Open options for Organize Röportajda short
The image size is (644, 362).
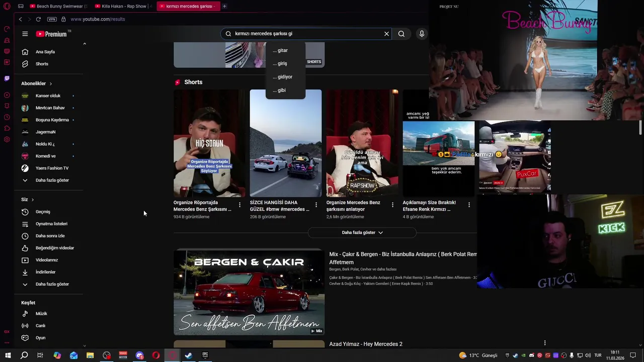point(239,205)
